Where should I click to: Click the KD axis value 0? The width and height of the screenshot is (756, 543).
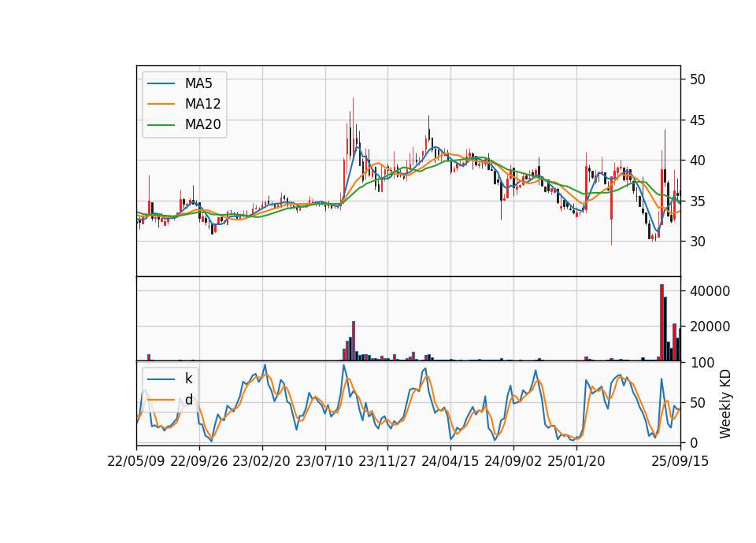[x=693, y=442]
